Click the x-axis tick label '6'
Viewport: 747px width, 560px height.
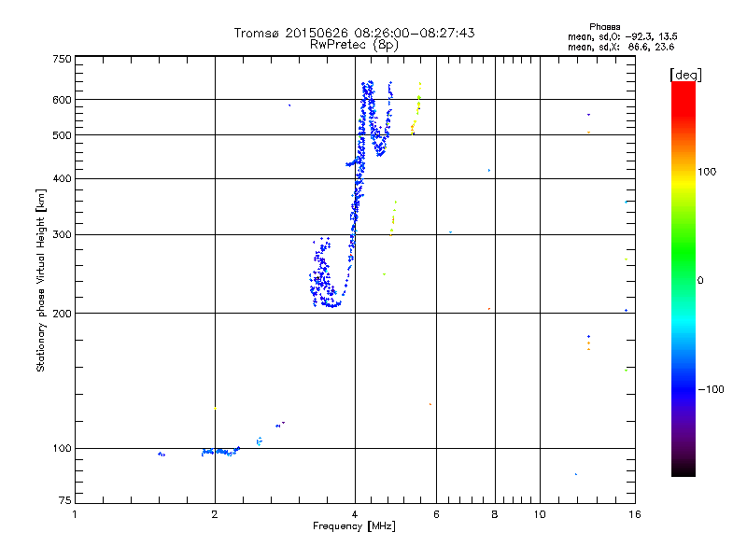click(x=436, y=514)
